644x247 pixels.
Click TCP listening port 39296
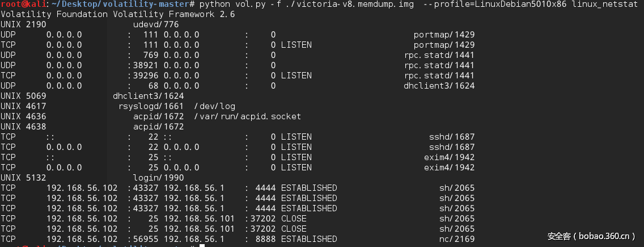[x=146, y=76]
